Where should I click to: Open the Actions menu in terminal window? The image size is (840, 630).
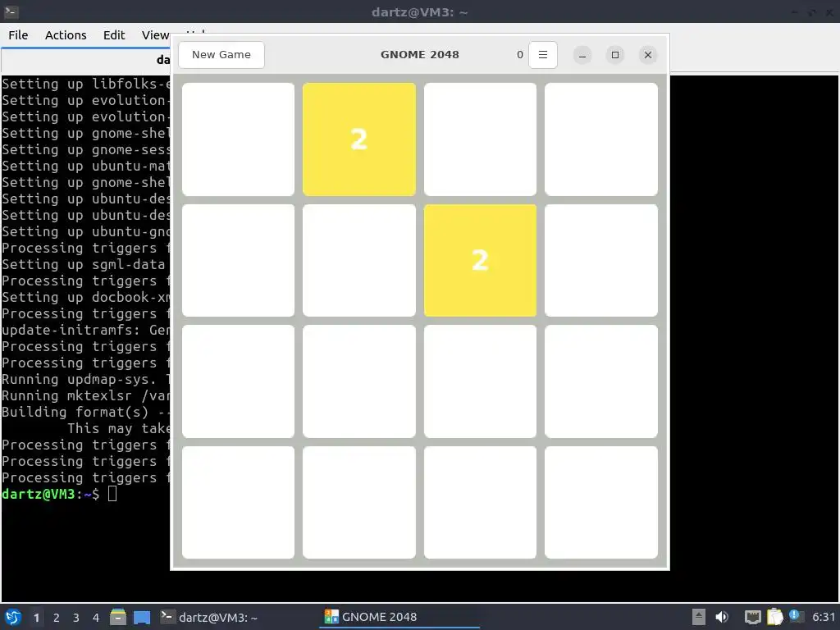tap(66, 35)
